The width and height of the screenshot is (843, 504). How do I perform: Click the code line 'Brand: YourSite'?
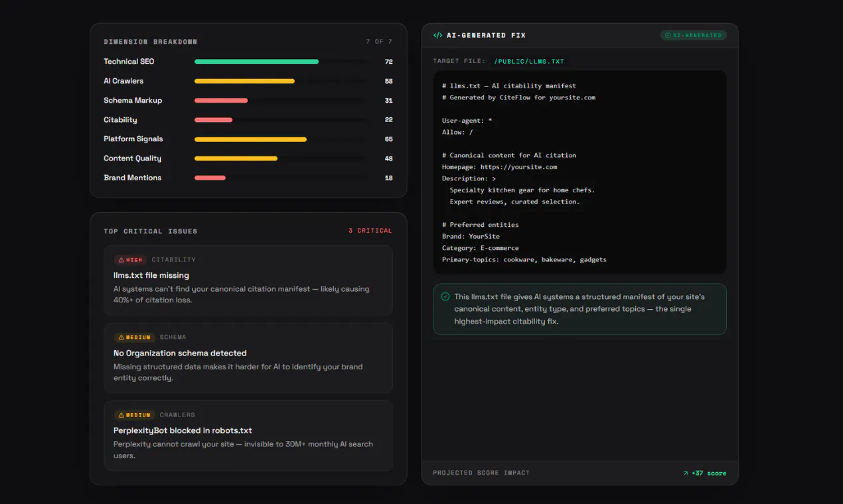click(x=471, y=236)
